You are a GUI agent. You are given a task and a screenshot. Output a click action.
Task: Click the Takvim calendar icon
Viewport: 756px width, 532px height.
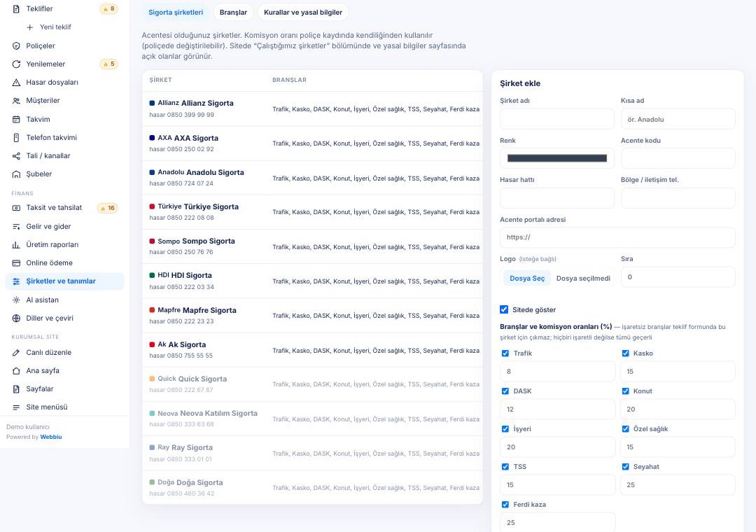tap(16, 119)
